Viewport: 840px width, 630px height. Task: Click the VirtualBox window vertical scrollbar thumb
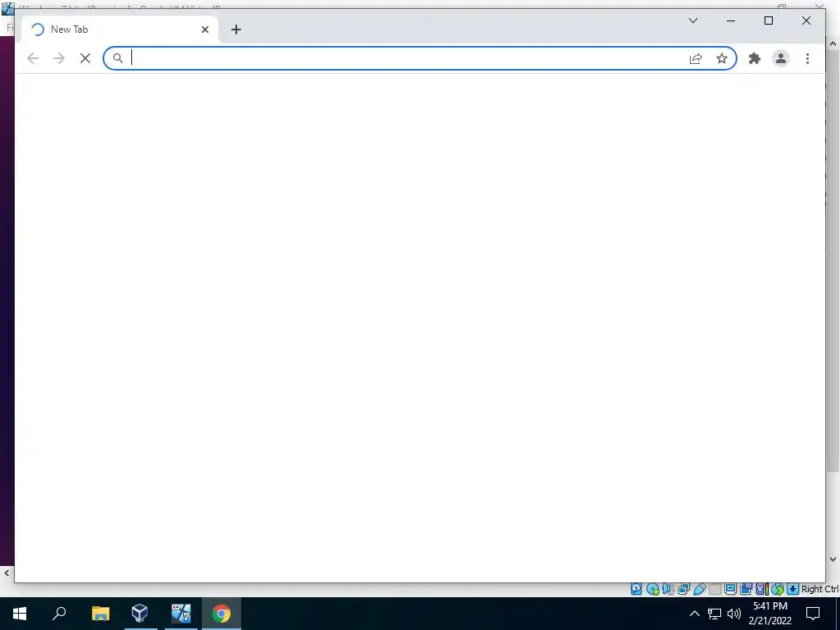(833, 261)
